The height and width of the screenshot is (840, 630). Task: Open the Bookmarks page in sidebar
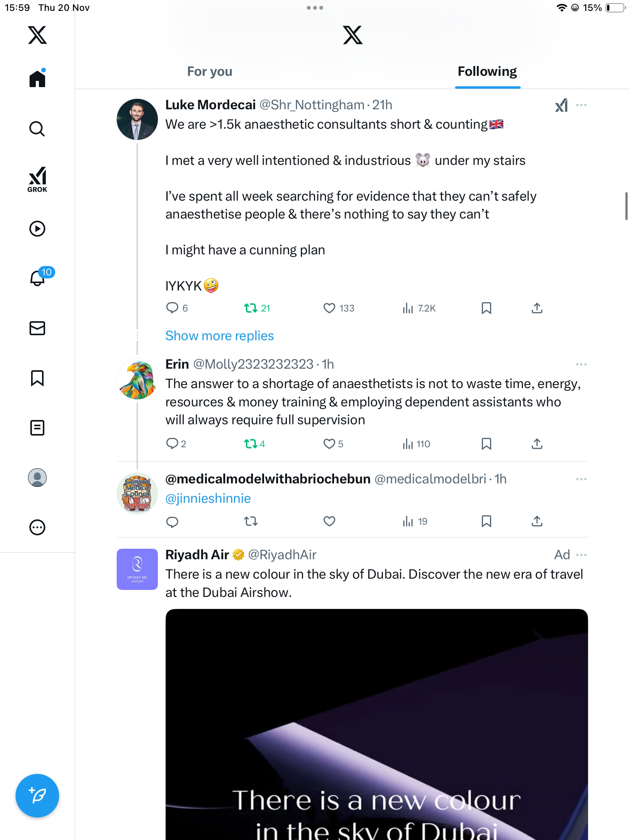(37, 378)
